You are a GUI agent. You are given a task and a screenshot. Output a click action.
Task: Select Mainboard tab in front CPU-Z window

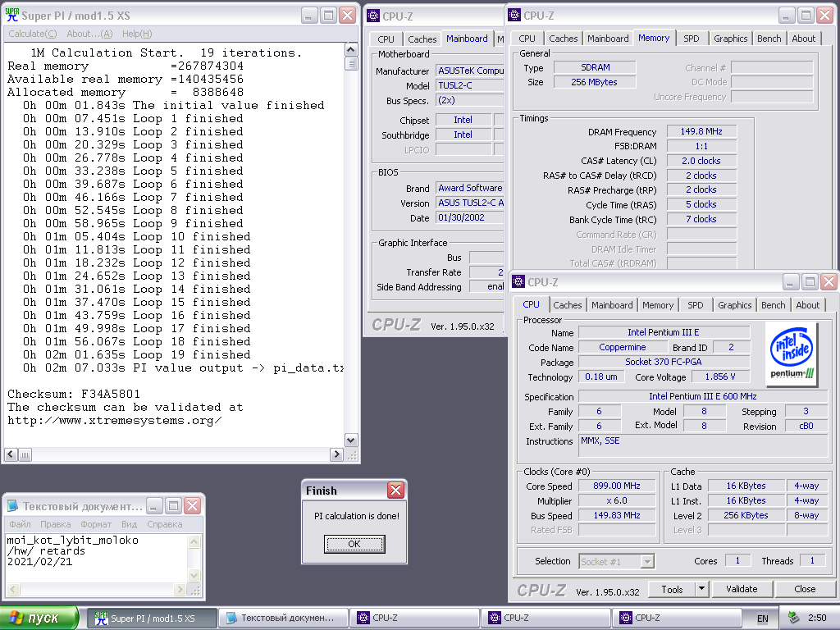[612, 305]
